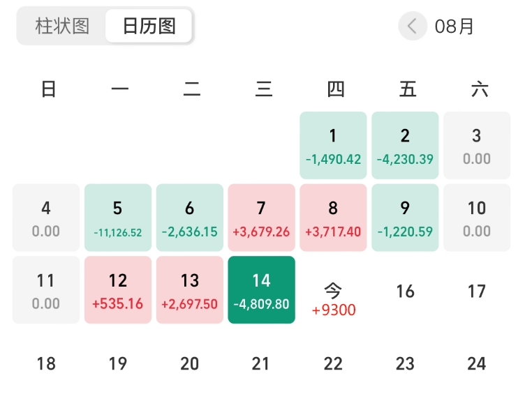Select highlighted day 14 cell -4,809.80
532x401 pixels.
tap(261, 290)
